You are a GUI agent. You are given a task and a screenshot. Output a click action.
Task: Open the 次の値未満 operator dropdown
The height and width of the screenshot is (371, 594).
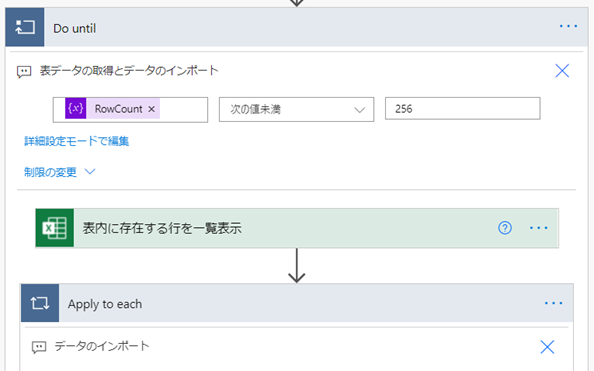coord(296,110)
